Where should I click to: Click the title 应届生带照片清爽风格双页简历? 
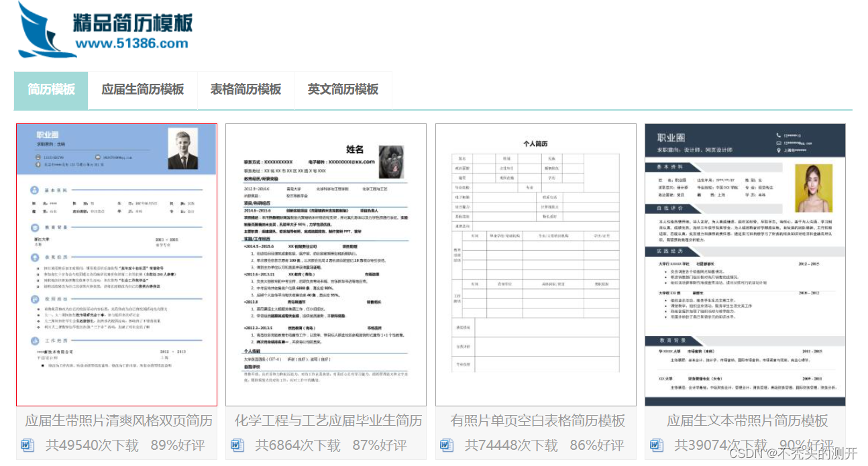coord(119,421)
